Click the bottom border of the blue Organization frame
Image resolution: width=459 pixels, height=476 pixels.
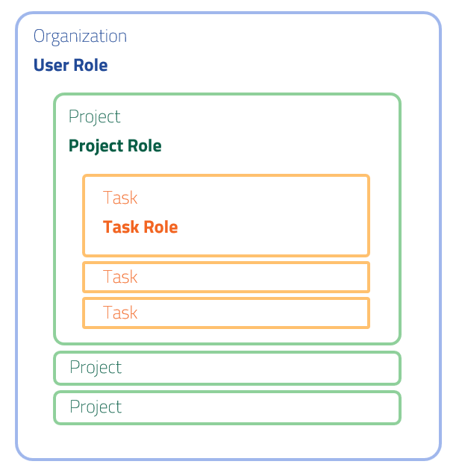(x=228, y=458)
